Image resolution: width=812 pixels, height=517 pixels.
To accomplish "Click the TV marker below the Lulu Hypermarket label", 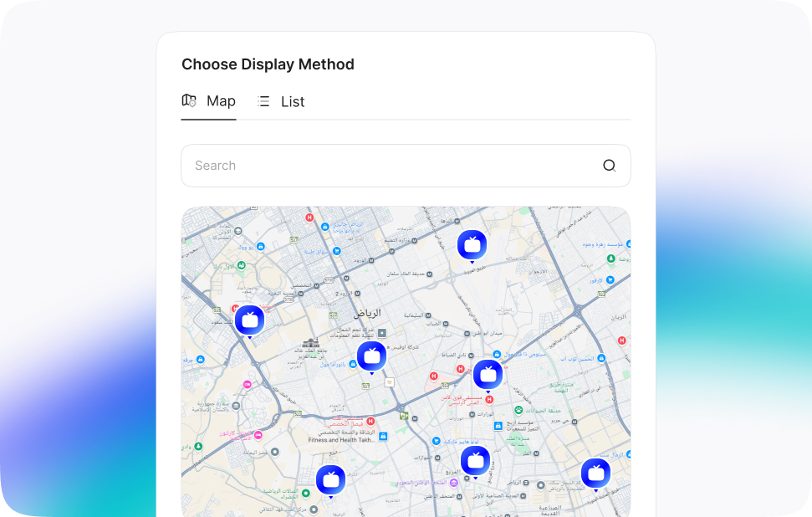I will (475, 460).
